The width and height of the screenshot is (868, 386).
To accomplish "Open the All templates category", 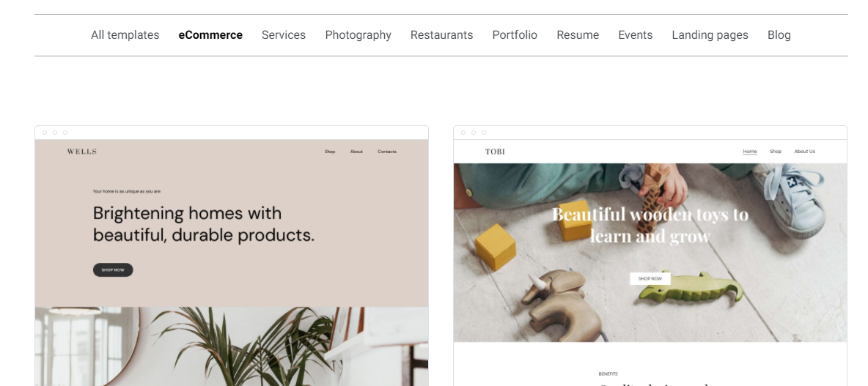I will tap(125, 35).
